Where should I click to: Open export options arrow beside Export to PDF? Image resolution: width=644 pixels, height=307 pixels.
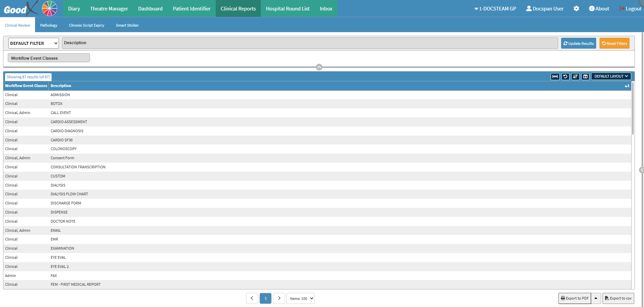coord(596,298)
